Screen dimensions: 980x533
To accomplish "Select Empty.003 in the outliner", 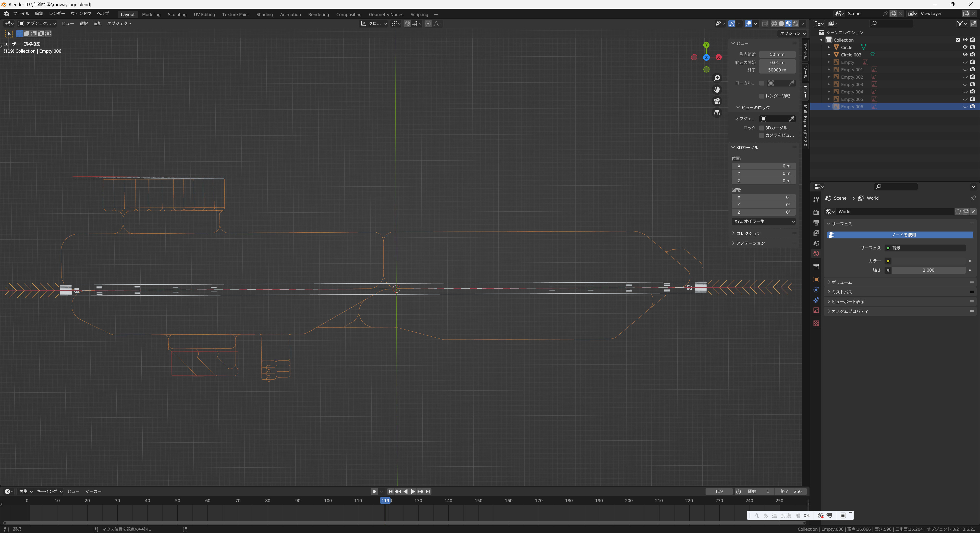I will (x=852, y=84).
